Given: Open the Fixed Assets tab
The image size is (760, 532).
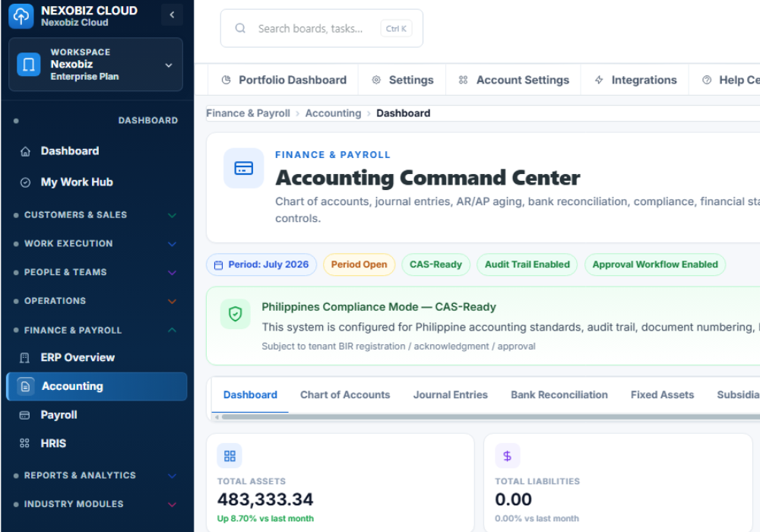Looking at the screenshot, I should (662, 395).
